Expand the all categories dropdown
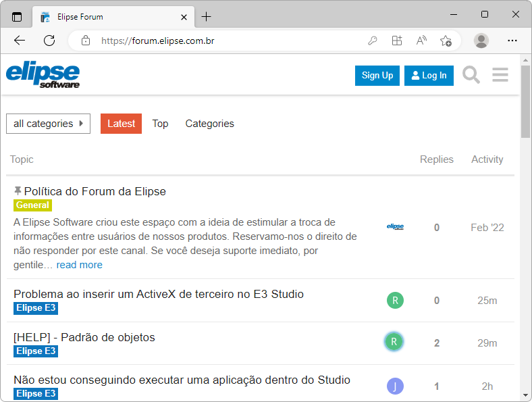Screen dimensions: 532x402 [x=48, y=124]
